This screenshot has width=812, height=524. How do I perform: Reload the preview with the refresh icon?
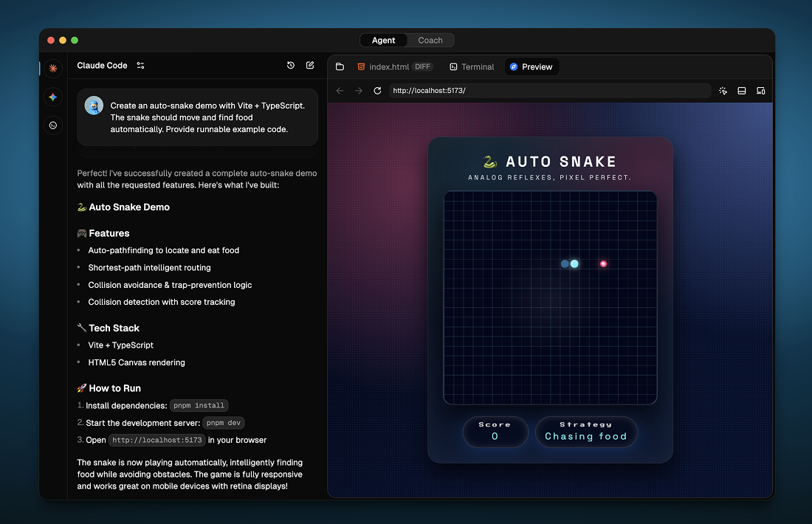(377, 90)
